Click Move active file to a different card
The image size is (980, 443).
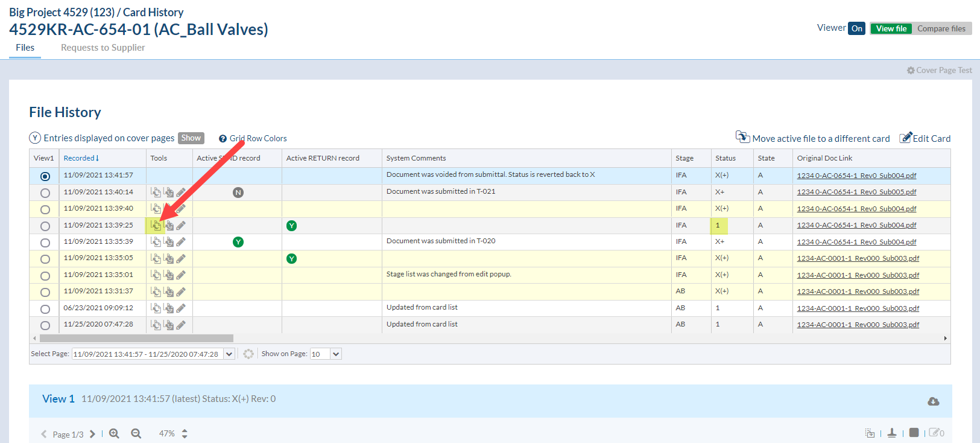(x=813, y=138)
